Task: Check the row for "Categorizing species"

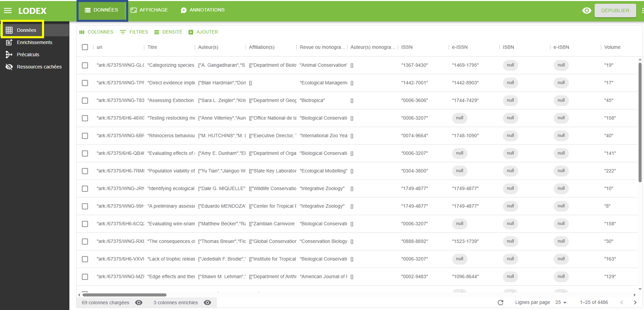Action: tap(85, 65)
